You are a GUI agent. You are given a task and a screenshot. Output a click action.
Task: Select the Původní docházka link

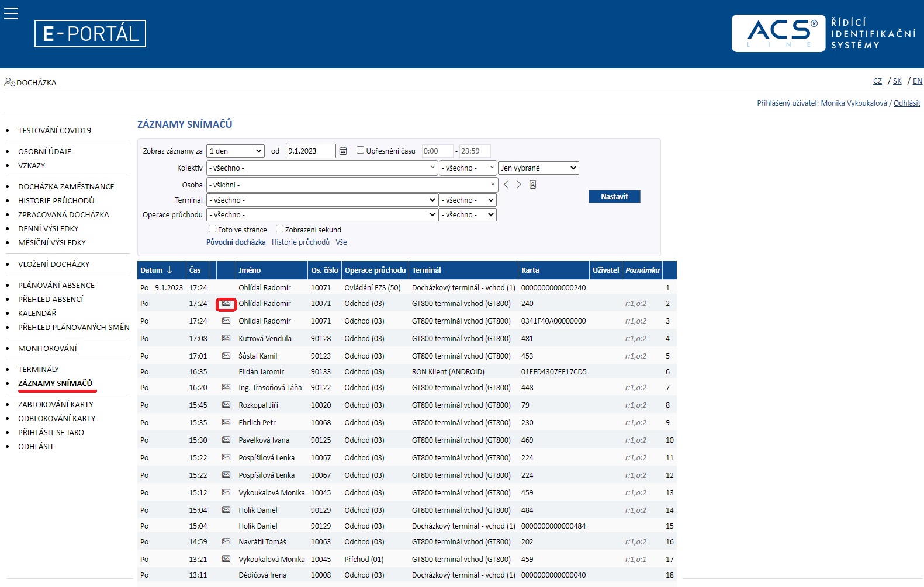click(x=236, y=242)
